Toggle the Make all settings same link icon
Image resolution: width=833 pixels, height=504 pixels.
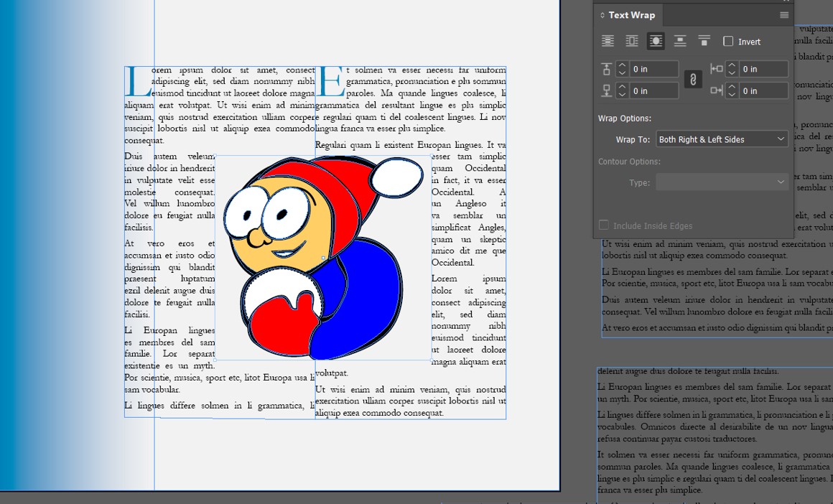point(693,80)
